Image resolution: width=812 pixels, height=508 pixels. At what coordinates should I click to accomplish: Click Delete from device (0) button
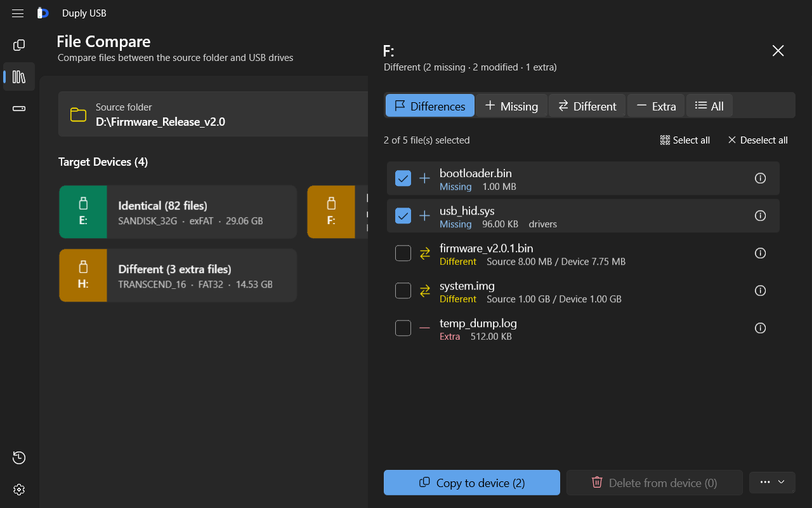(x=654, y=483)
